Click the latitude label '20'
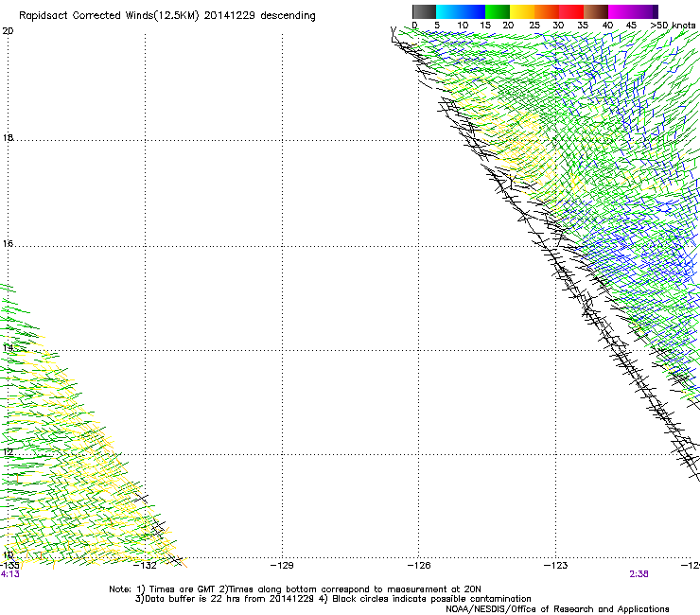The image size is (700, 615). click(x=8, y=31)
